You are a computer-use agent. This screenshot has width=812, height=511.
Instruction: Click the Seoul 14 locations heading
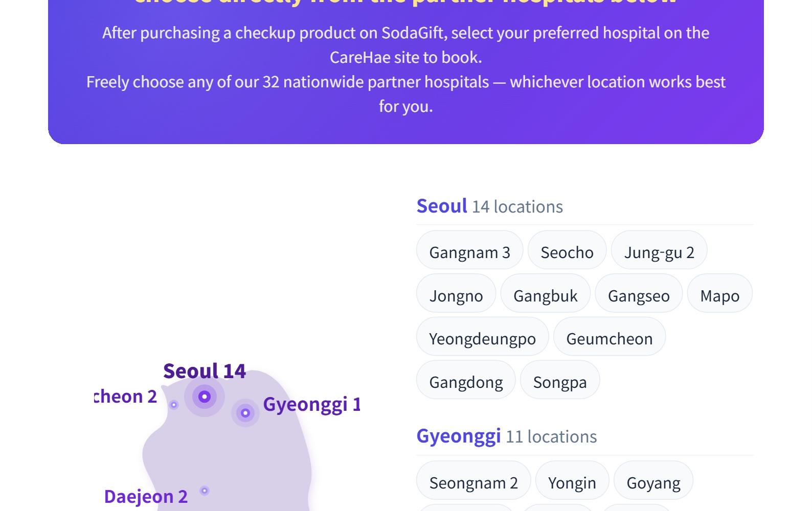point(490,206)
